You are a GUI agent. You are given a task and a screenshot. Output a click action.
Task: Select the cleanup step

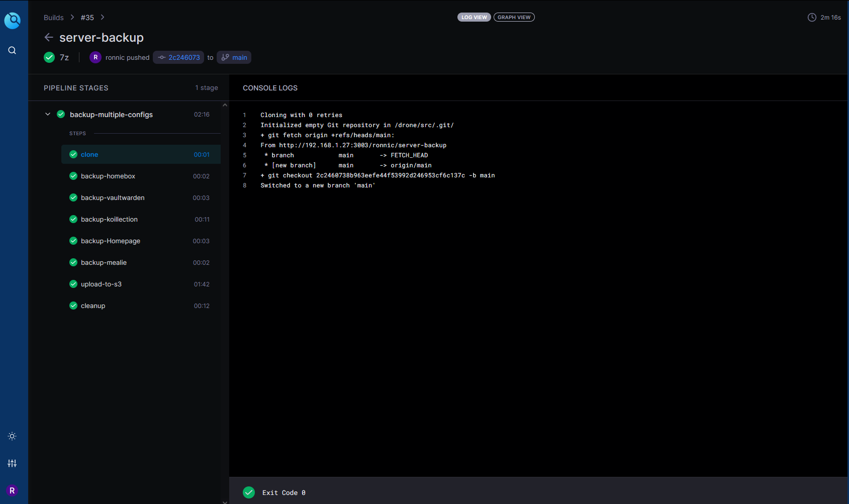point(93,306)
